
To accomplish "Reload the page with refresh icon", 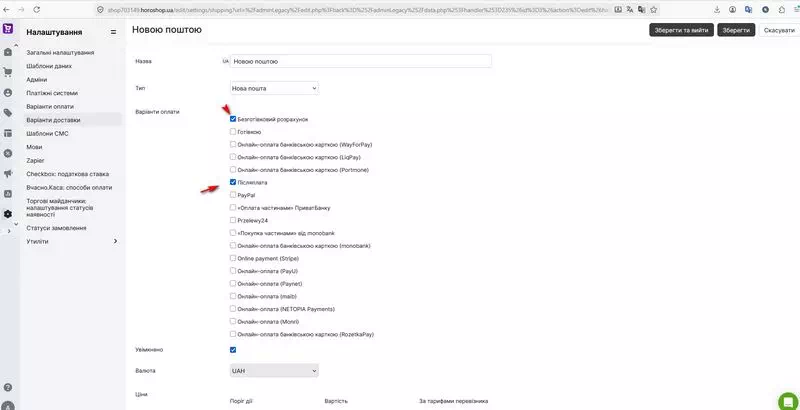I will click(x=37, y=9).
